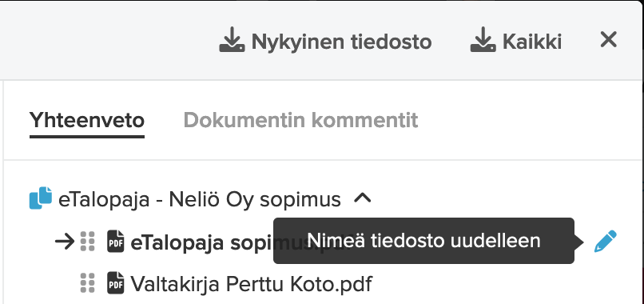Click drag handle of eTalopaja sopimus.pdf
Screen dimensions: 644x304
[87, 242]
